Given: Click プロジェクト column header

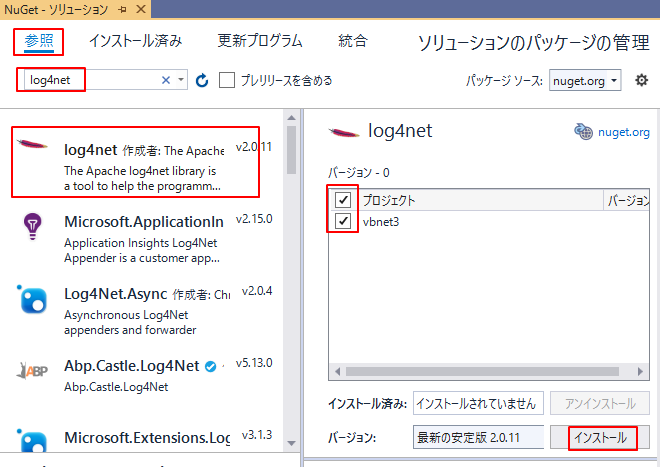Looking at the screenshot, I should (x=481, y=200).
